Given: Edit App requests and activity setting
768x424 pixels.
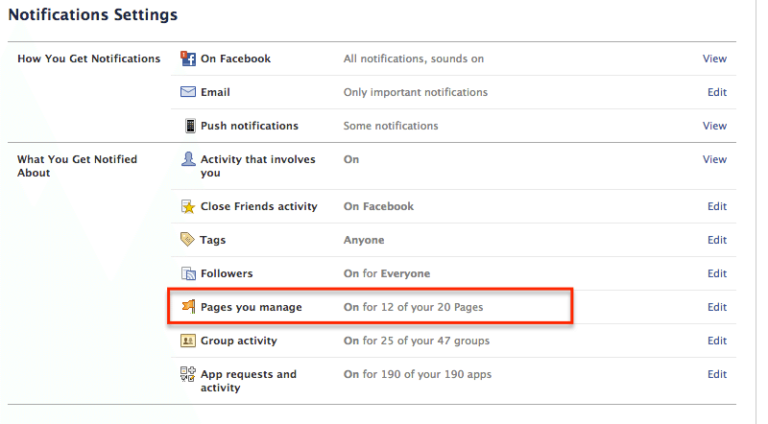Looking at the screenshot, I should click(717, 374).
